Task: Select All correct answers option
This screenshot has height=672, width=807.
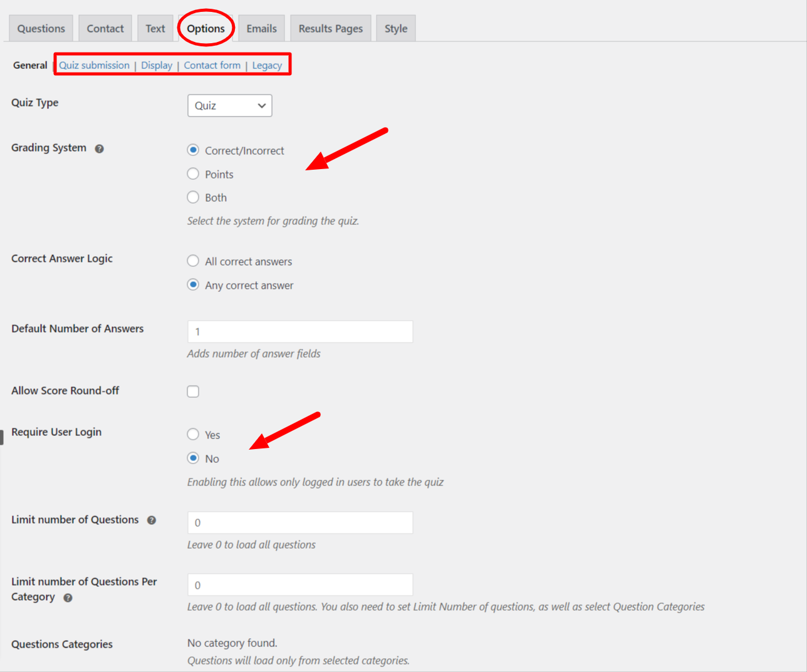Action: pos(193,261)
